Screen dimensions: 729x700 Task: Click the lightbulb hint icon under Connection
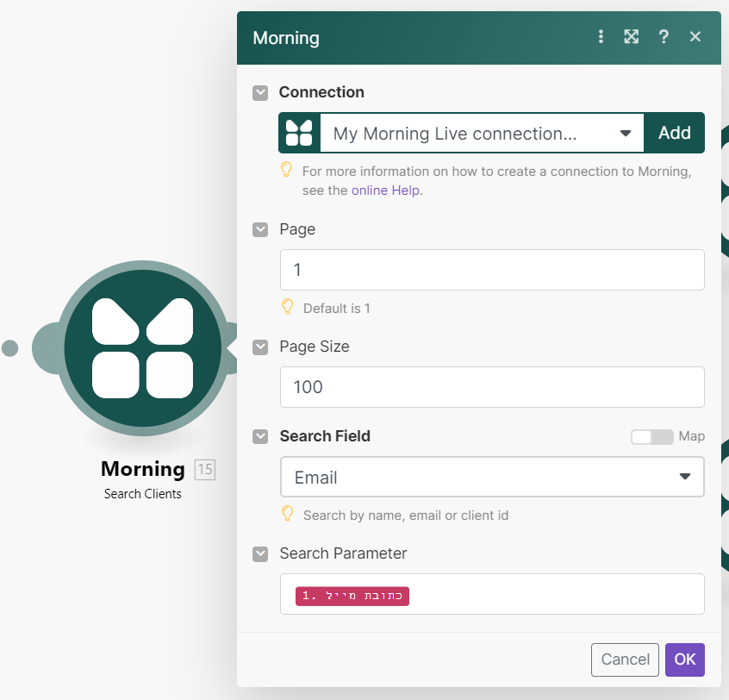286,169
